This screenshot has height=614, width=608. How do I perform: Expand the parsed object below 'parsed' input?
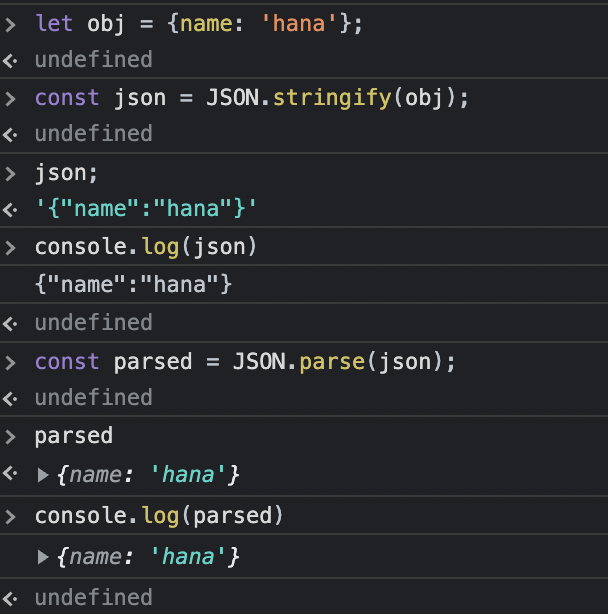(x=43, y=475)
